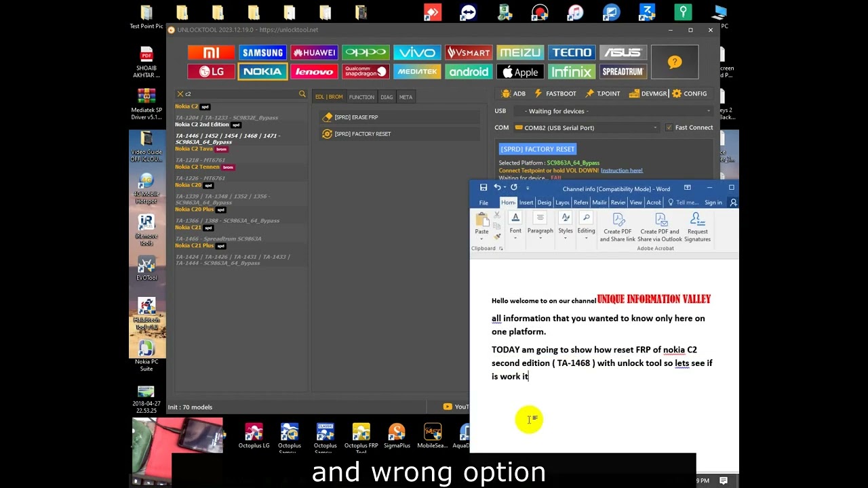The height and width of the screenshot is (488, 868).
Task: Open the COM82 USB Serial Port dropdown
Action: pos(587,127)
